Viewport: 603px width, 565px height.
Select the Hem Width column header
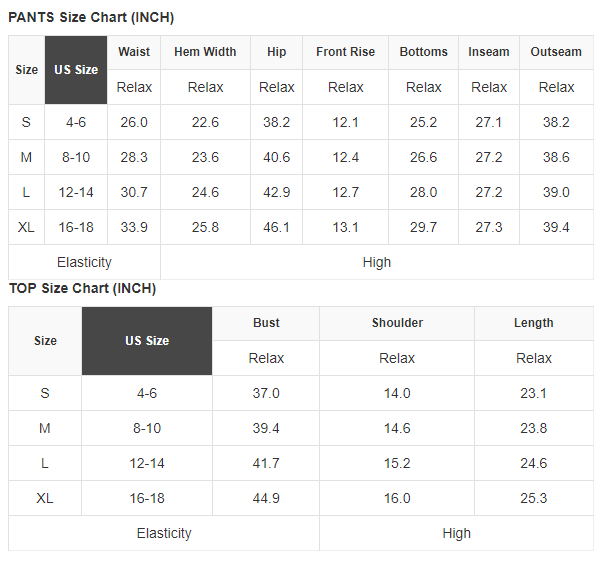coord(205,52)
